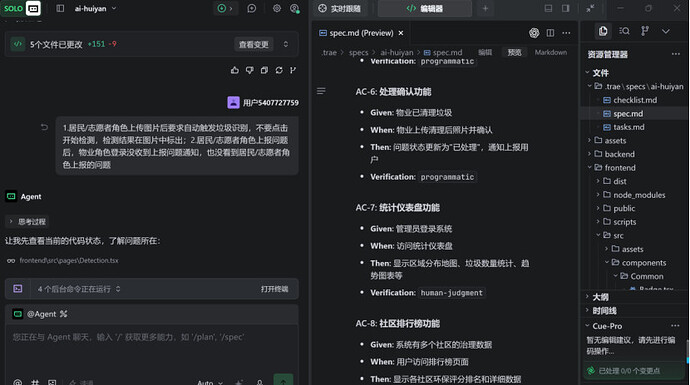Open tasks.md in the file tree
The width and height of the screenshot is (690, 385).
click(628, 127)
